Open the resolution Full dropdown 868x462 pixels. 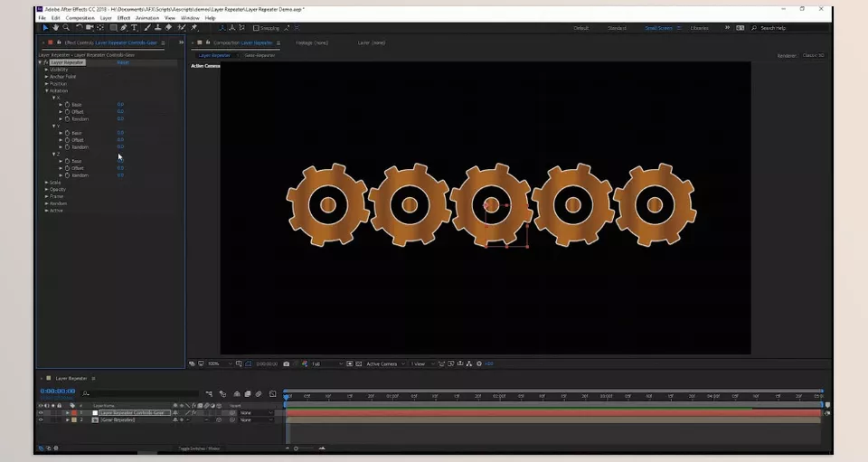[x=327, y=364]
